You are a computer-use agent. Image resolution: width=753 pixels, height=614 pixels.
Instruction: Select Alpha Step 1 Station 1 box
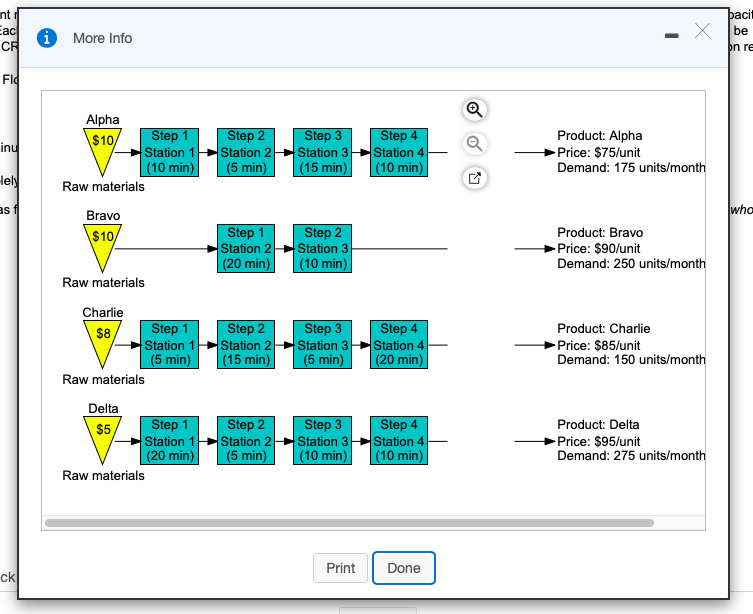coord(170,152)
